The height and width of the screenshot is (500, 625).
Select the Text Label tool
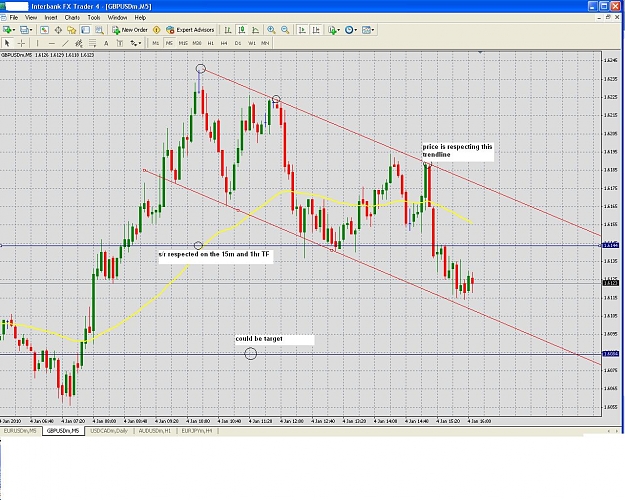click(120, 43)
